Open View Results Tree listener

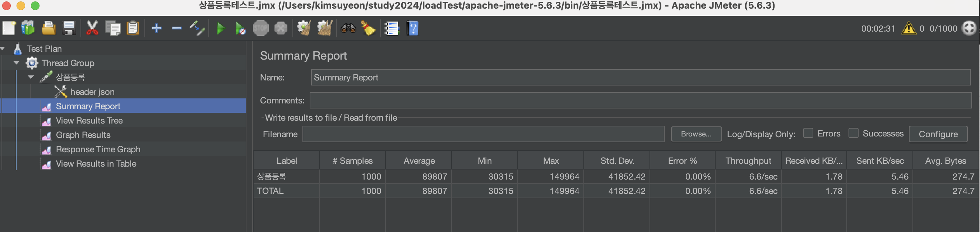click(89, 121)
